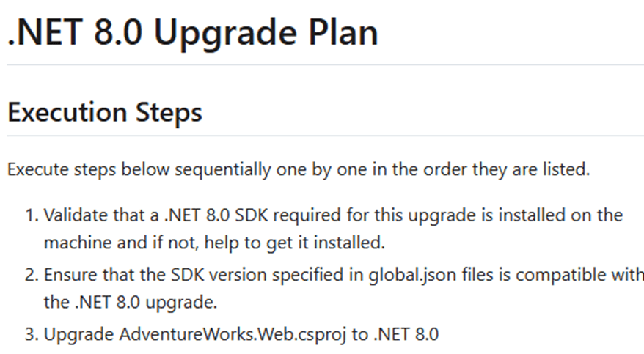The image size is (644, 354).
Task: Click the divider line below the title
Action: [x=323, y=65]
